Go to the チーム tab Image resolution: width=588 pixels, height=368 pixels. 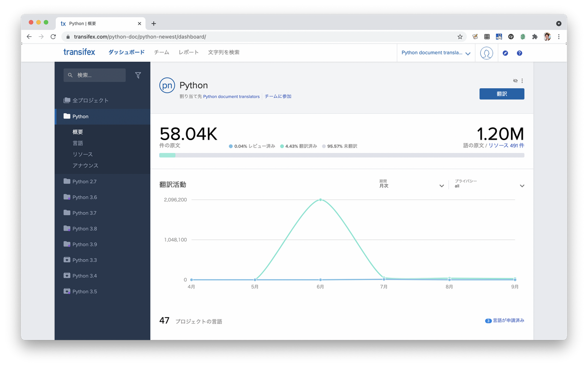[161, 52]
